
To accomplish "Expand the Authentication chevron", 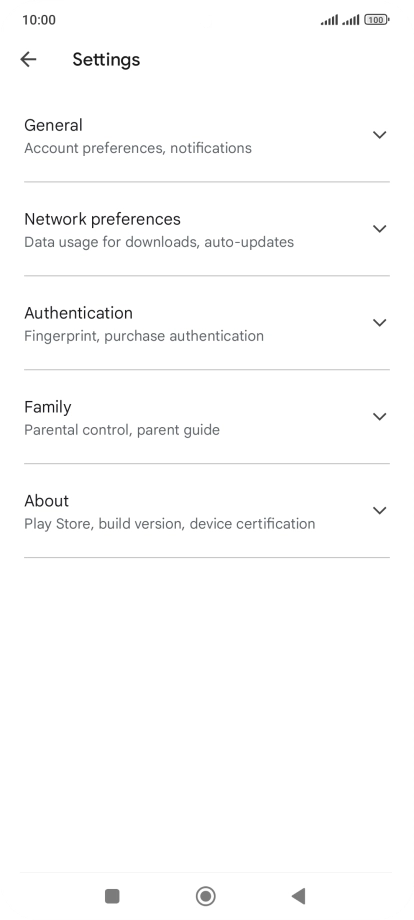I will (379, 323).
